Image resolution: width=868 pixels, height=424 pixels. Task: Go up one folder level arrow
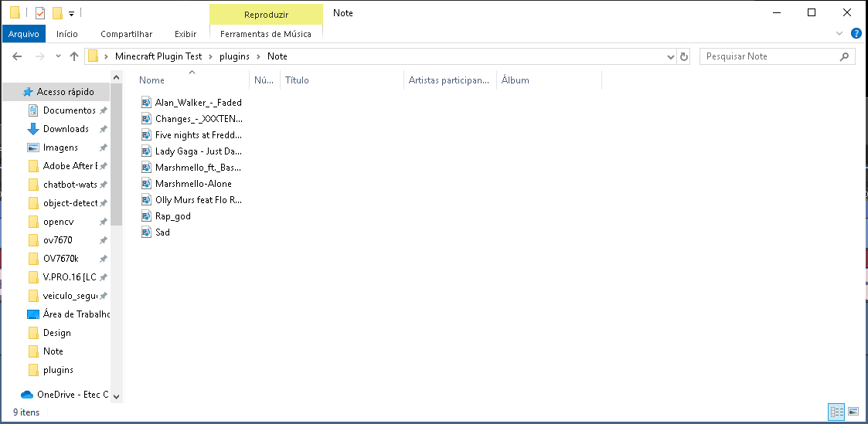tap(74, 56)
